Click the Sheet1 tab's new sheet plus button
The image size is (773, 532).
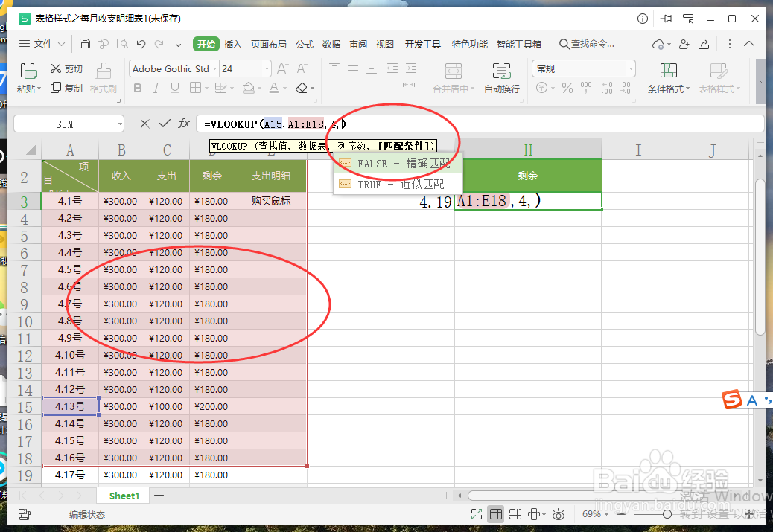coord(159,496)
